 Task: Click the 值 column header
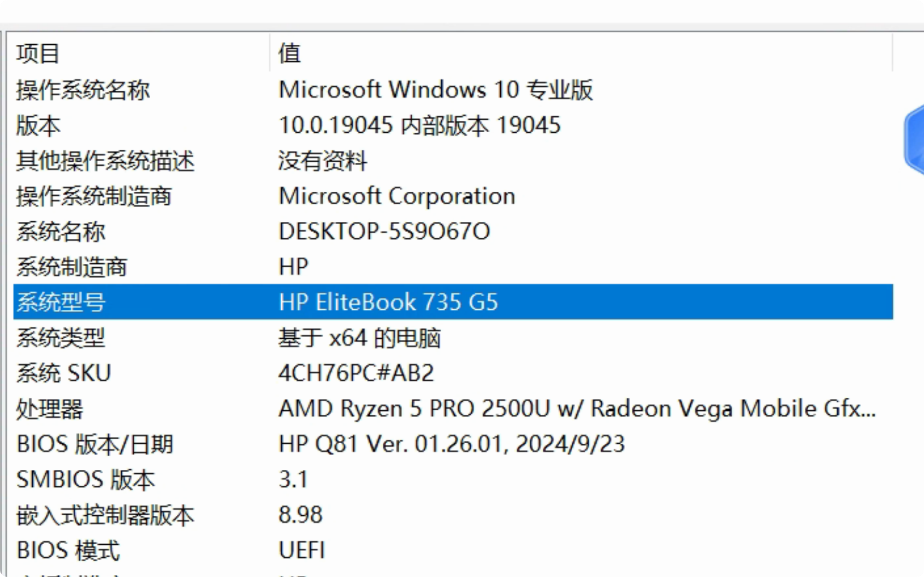pos(289,54)
